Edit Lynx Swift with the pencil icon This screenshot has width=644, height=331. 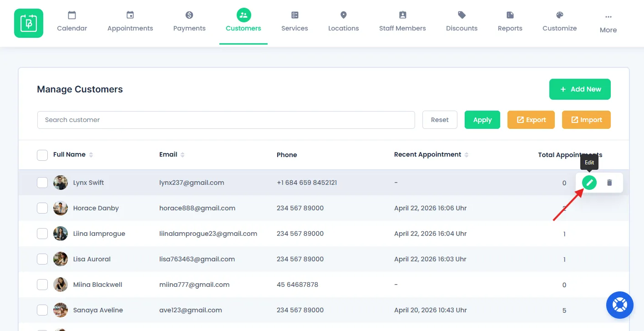589,183
